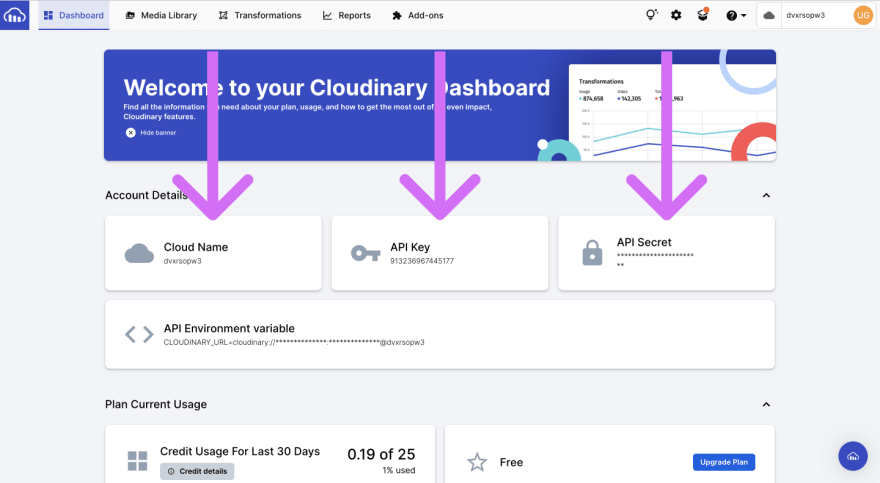The width and height of the screenshot is (880, 483).
Task: Click the CLOUDINARY_URL environment variable text
Action: coord(294,342)
